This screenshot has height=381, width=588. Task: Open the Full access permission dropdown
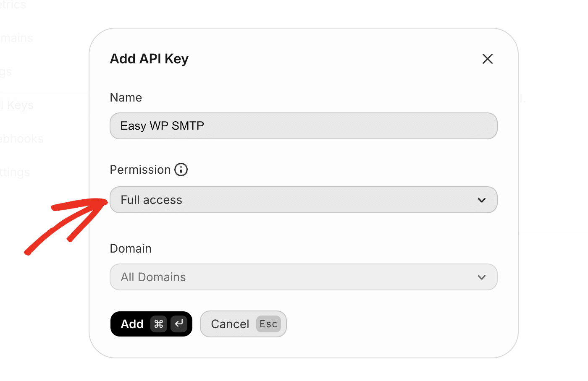303,200
